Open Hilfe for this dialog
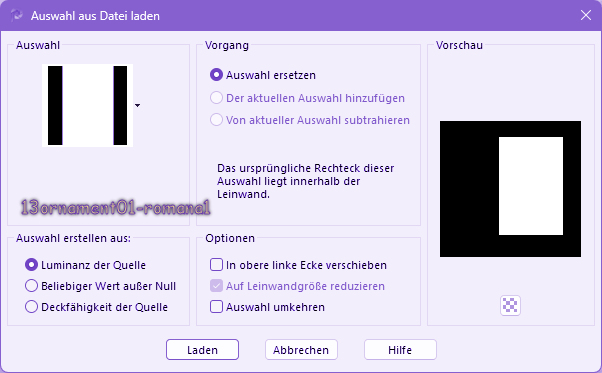Screen dimensions: 602x373 tap(400, 350)
